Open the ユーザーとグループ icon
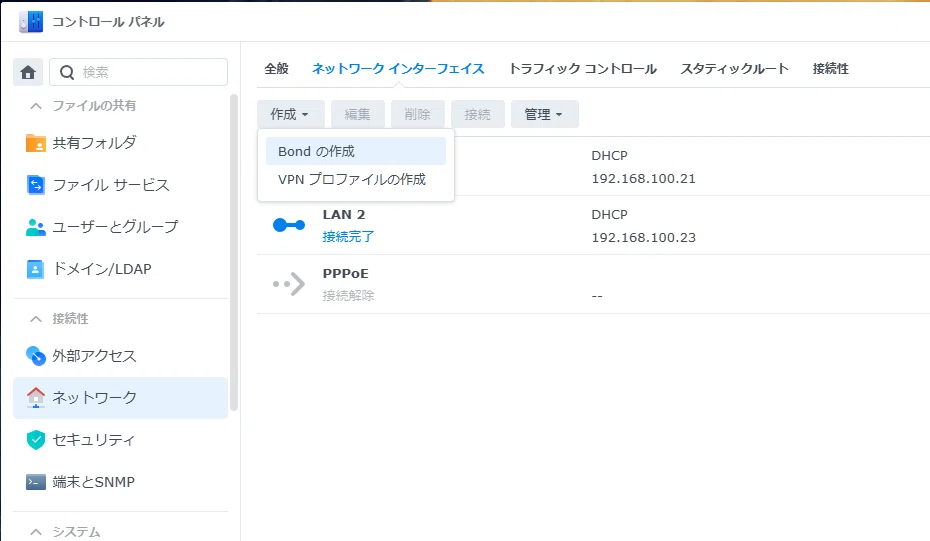The width and height of the screenshot is (930, 541). [36, 227]
